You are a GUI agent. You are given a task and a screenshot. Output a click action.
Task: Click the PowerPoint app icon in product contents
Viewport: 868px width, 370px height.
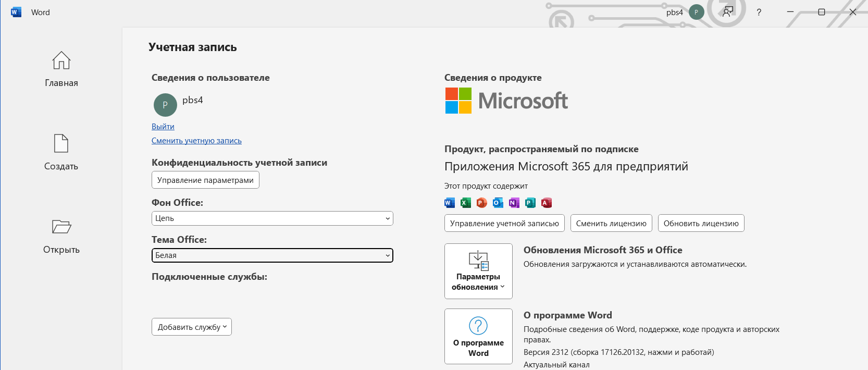[x=482, y=203]
